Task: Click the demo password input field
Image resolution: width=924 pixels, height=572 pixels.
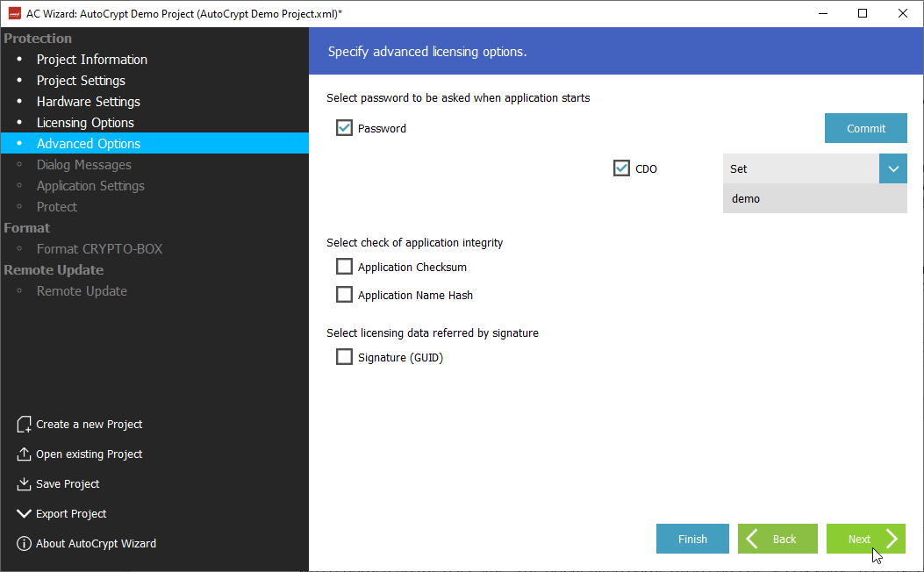Action: coord(813,199)
